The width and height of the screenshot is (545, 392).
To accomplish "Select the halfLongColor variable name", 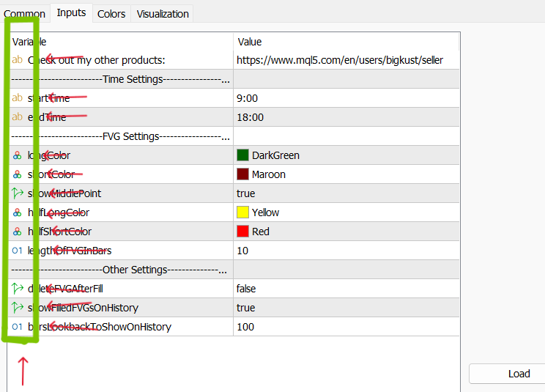I will (x=59, y=212).
